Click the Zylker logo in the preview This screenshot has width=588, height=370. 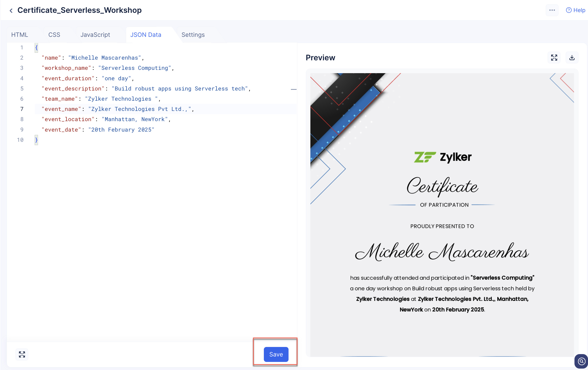pyautogui.click(x=442, y=157)
